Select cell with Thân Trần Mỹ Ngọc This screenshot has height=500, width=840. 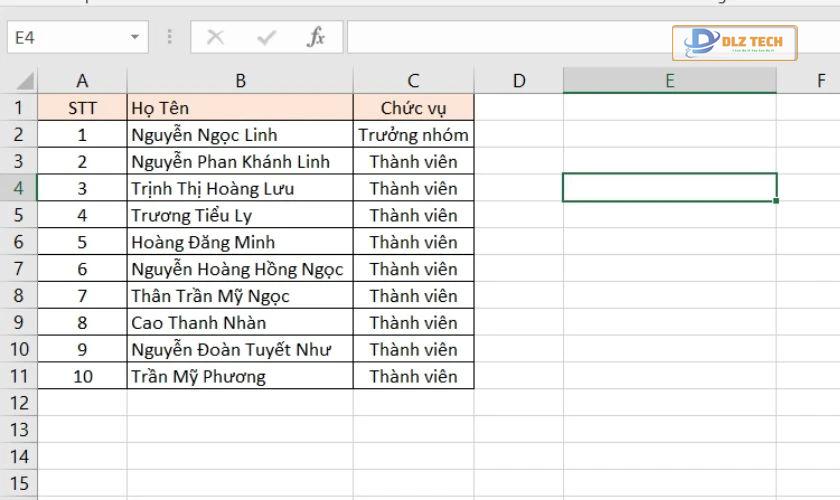240,295
